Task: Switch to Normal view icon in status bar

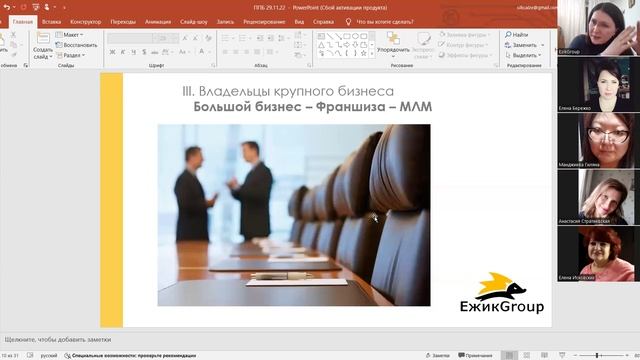Action: pyautogui.click(x=509, y=356)
